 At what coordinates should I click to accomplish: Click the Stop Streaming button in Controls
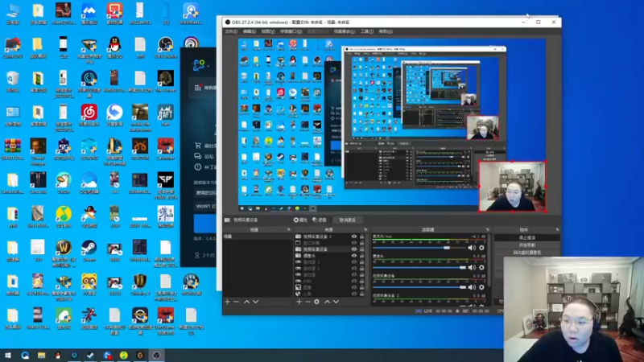point(527,237)
